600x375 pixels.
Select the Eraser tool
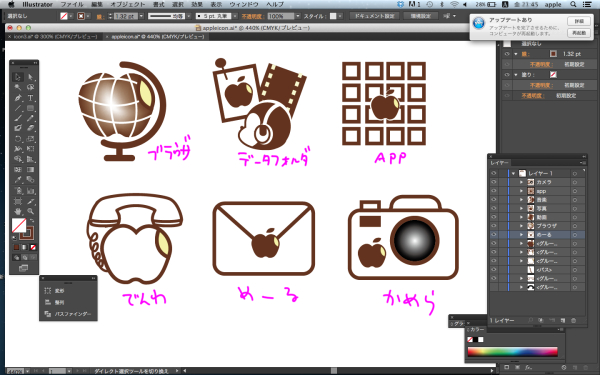(x=31, y=128)
